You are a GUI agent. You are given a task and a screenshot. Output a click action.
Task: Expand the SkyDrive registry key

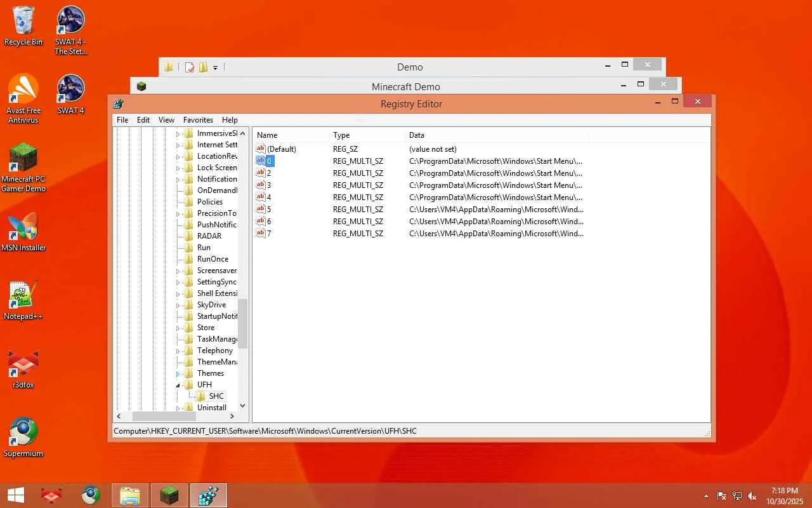178,305
